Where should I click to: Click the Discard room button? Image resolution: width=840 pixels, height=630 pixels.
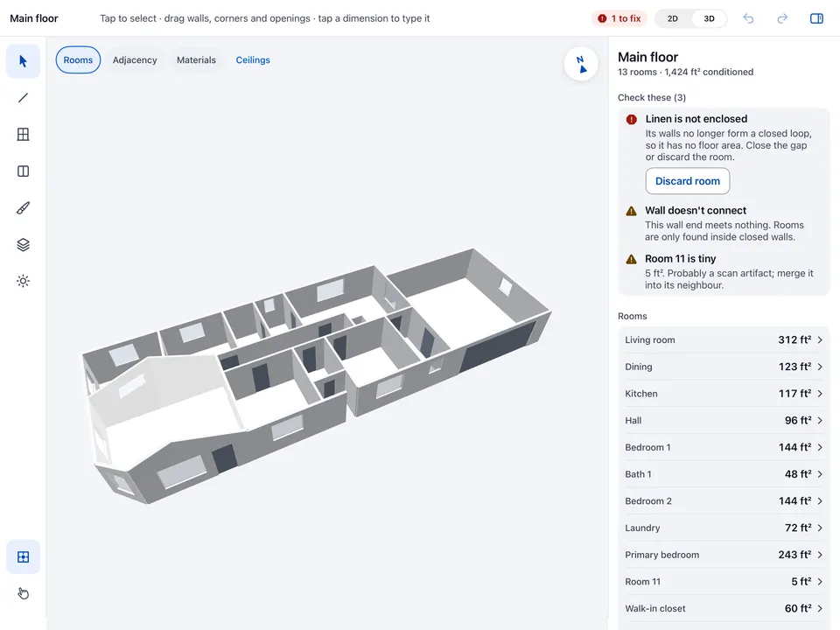688,181
